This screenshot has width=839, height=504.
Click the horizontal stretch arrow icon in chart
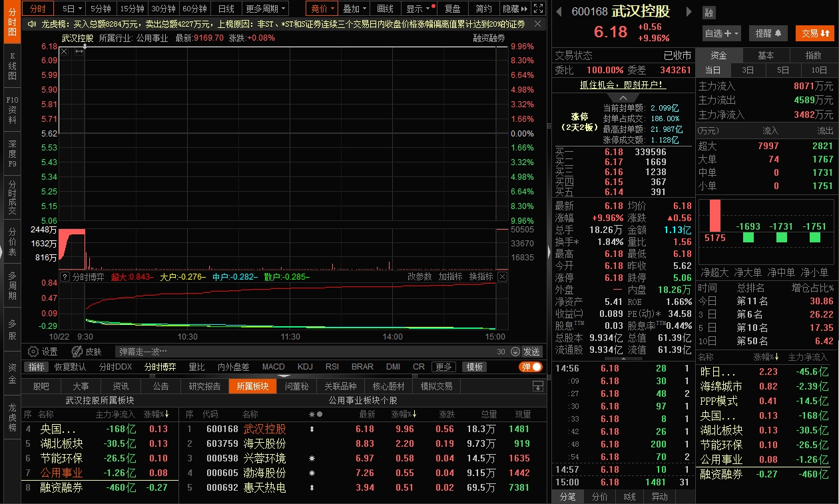(79, 51)
